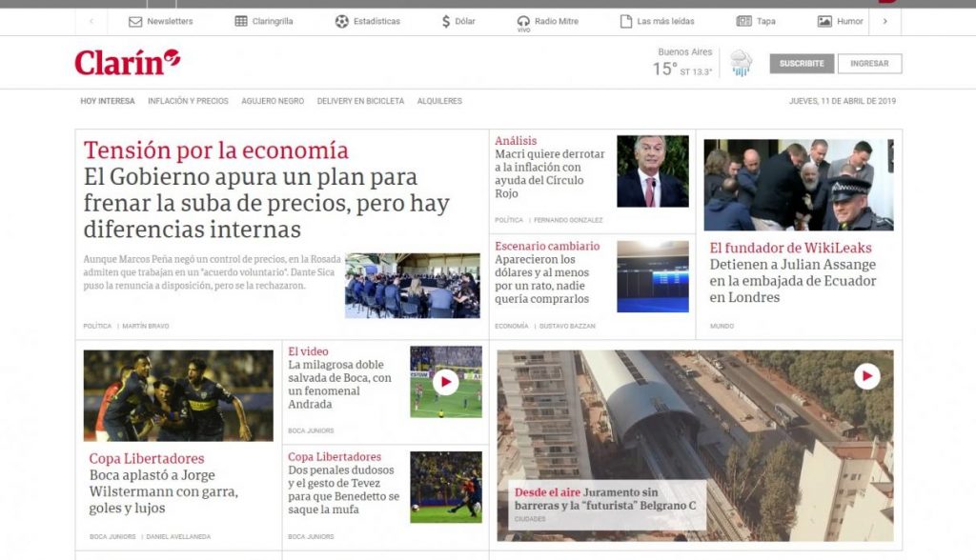Click the Assange arrest photo
The width and height of the screenshot is (976, 560).
pos(799,185)
